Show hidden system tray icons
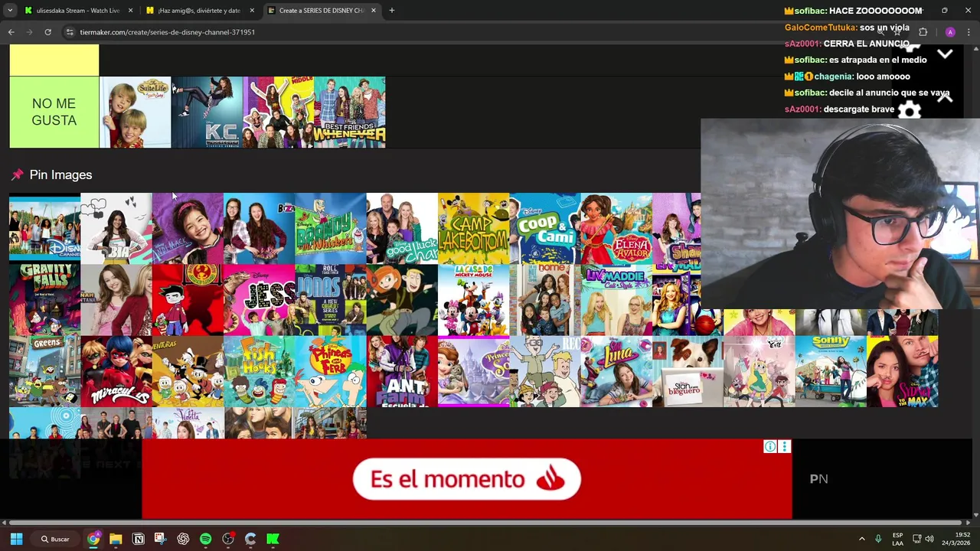 (861, 539)
